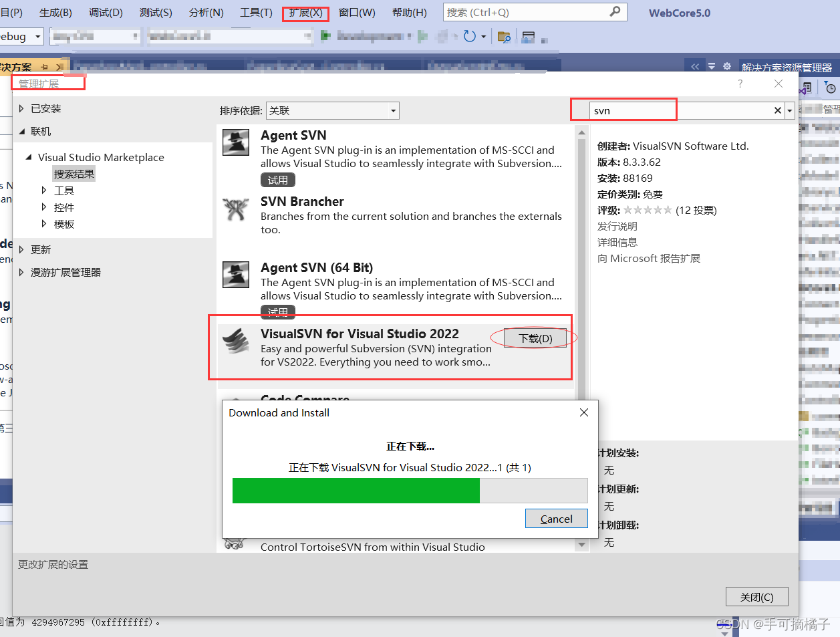Image resolution: width=840 pixels, height=637 pixels.
Task: Cancel the VisualSVN download
Action: click(x=556, y=519)
